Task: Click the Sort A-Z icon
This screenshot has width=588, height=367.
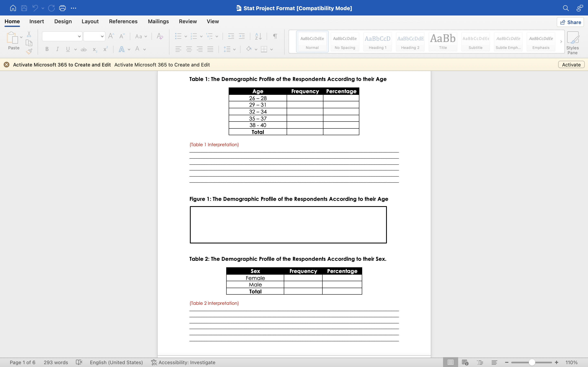Action: [x=258, y=36]
